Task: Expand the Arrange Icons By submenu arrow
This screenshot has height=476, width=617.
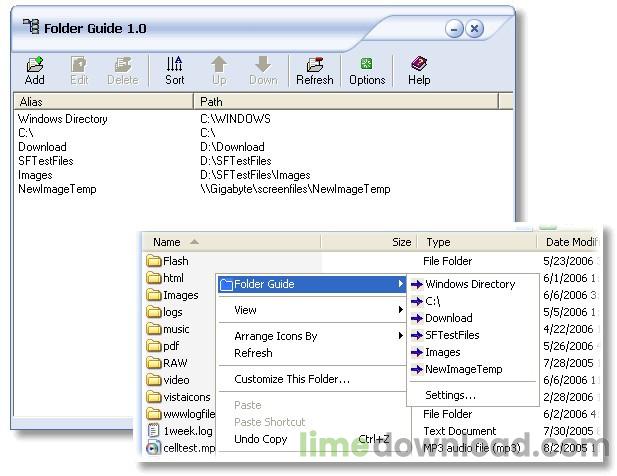Action: (401, 336)
